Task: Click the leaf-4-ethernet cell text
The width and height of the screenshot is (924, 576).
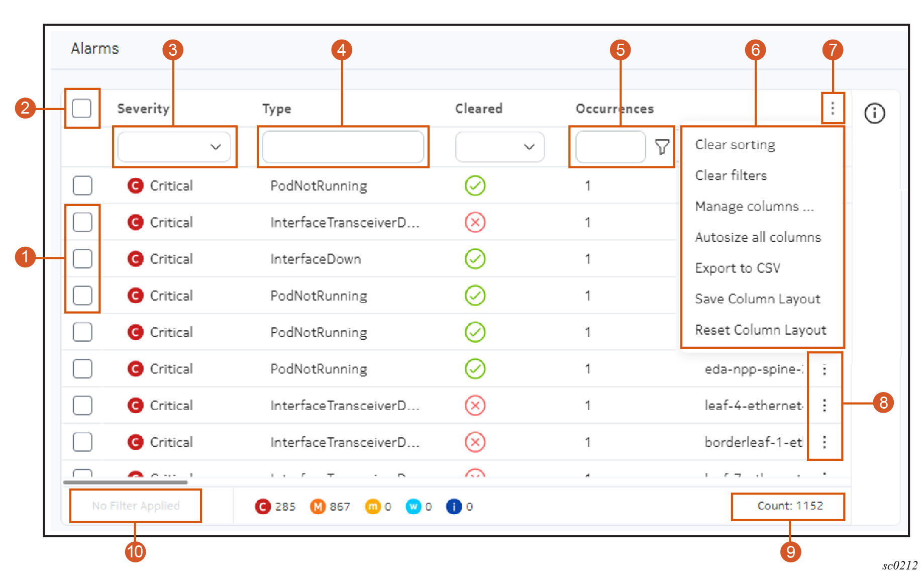Action: [x=754, y=405]
